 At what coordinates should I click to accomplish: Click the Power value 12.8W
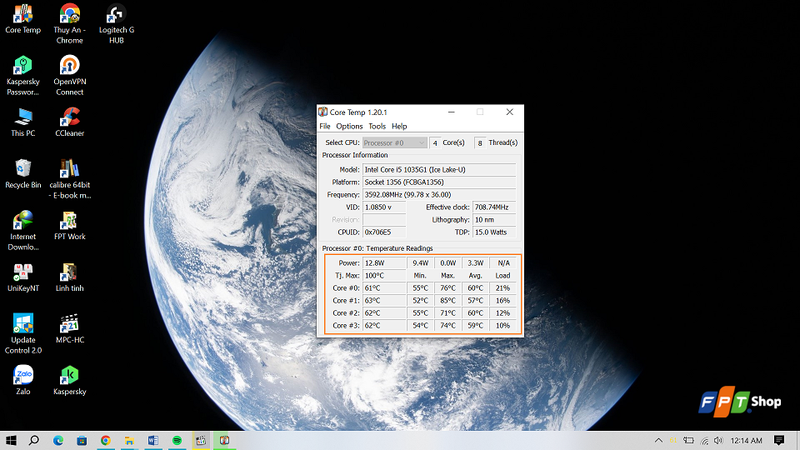(384, 263)
